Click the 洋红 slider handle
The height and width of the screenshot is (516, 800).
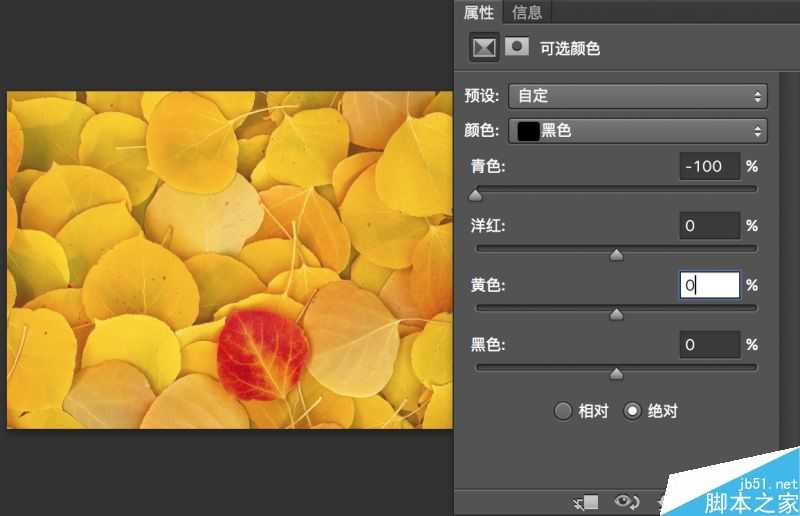pyautogui.click(x=616, y=255)
